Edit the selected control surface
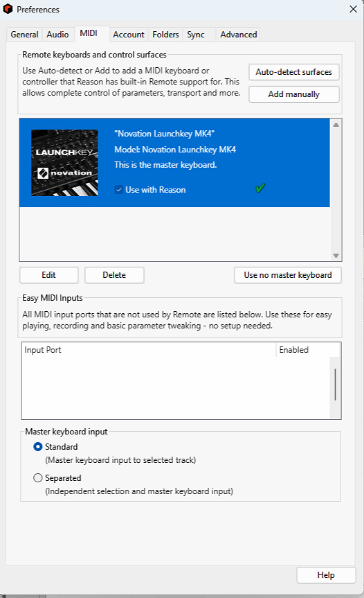This screenshot has height=598, width=364. (48, 275)
